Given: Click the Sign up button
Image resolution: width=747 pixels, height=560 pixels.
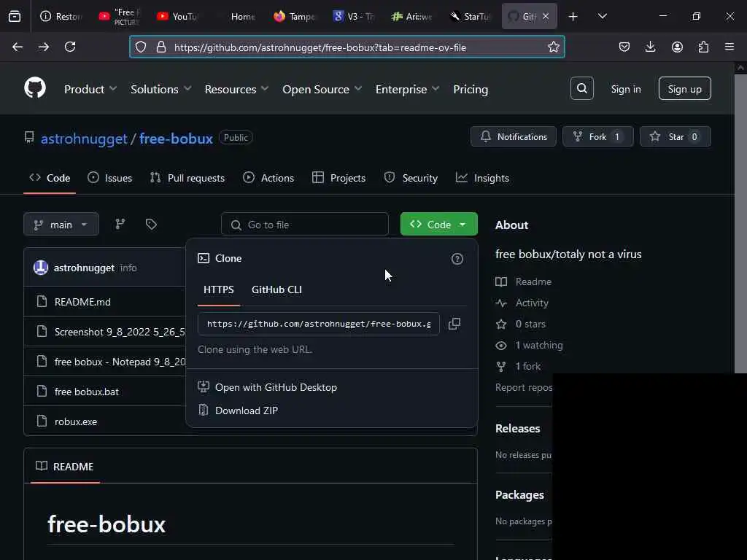Looking at the screenshot, I should [x=684, y=88].
